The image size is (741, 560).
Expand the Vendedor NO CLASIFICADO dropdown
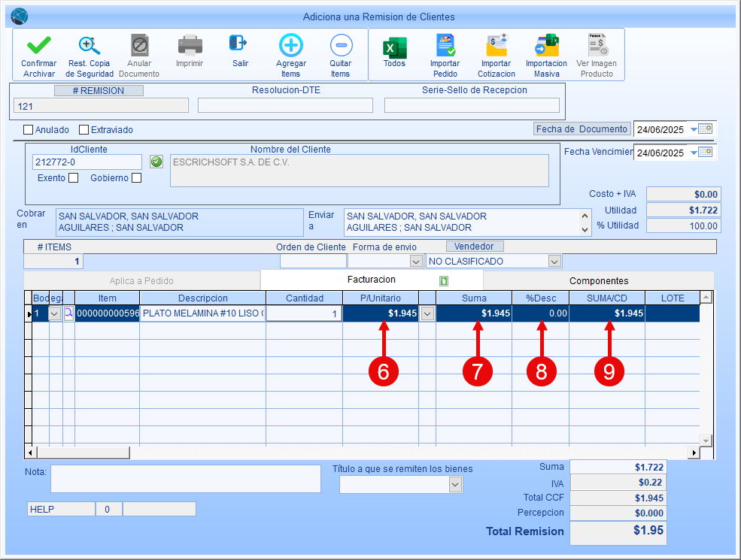(554, 262)
